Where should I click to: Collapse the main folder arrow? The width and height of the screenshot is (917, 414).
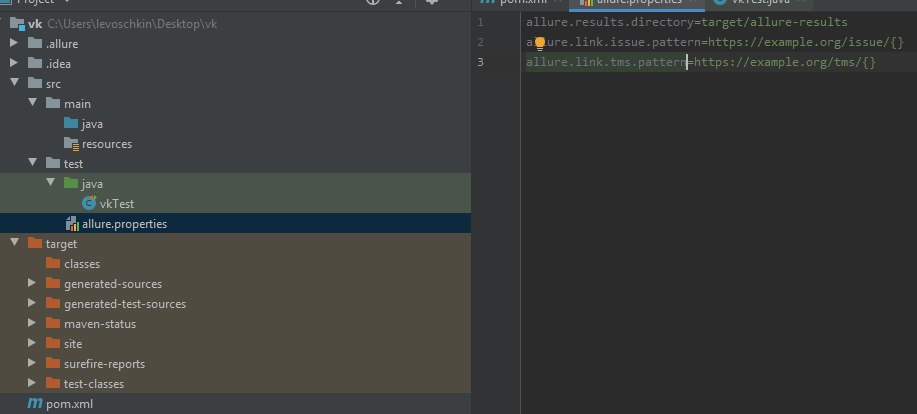pos(33,103)
